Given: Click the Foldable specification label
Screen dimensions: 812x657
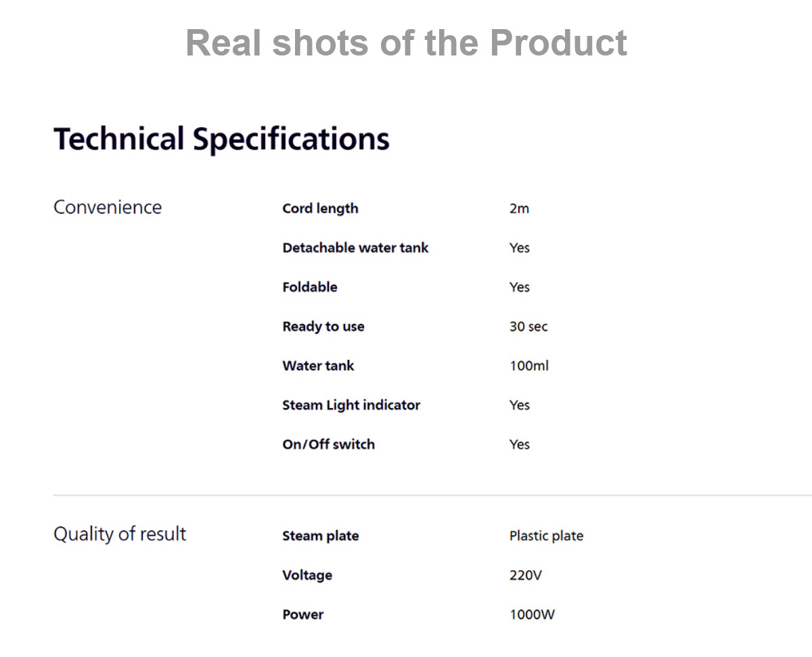Looking at the screenshot, I should point(309,287).
